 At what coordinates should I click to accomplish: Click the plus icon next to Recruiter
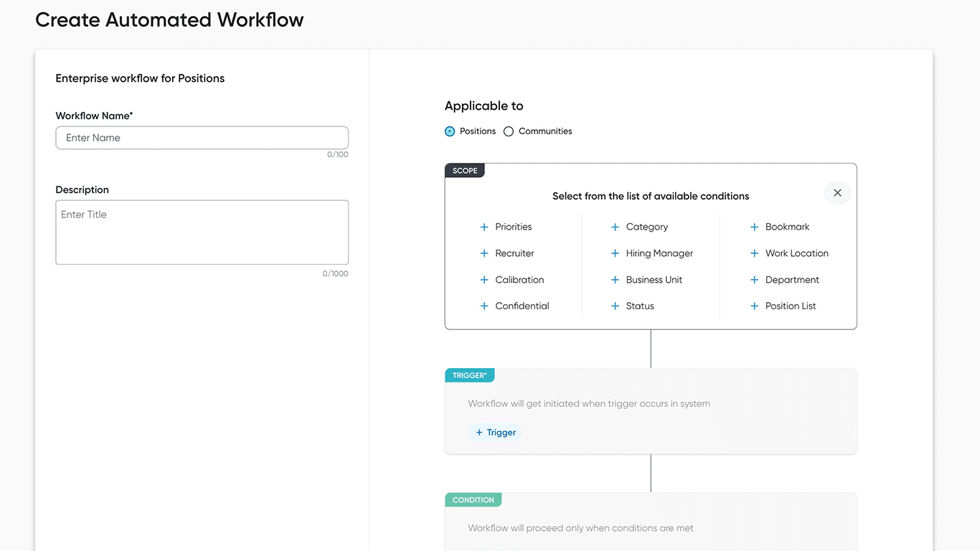click(483, 253)
